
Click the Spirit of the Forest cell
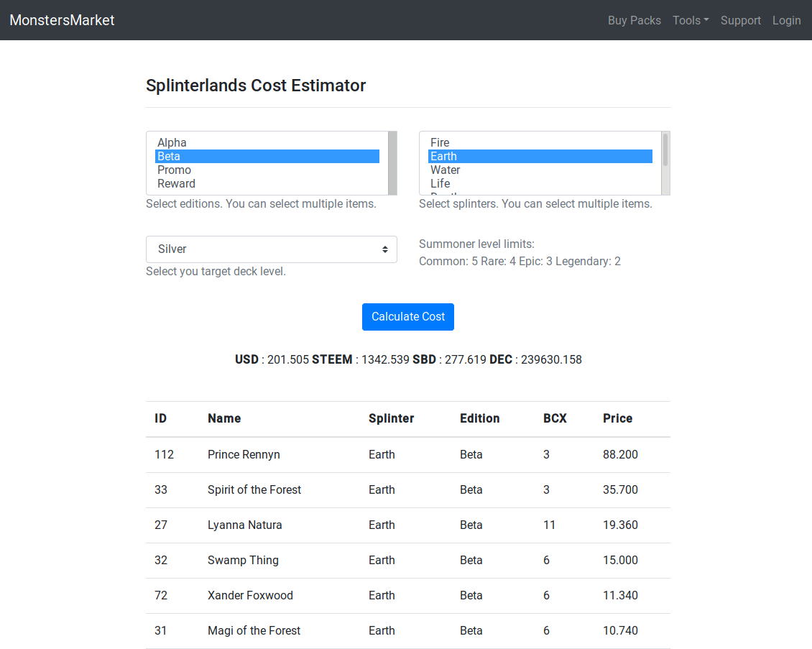(x=254, y=490)
